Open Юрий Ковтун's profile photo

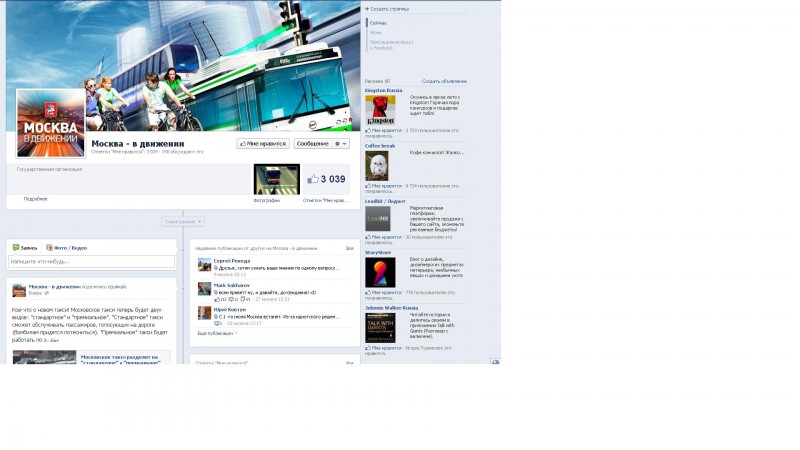click(x=204, y=313)
